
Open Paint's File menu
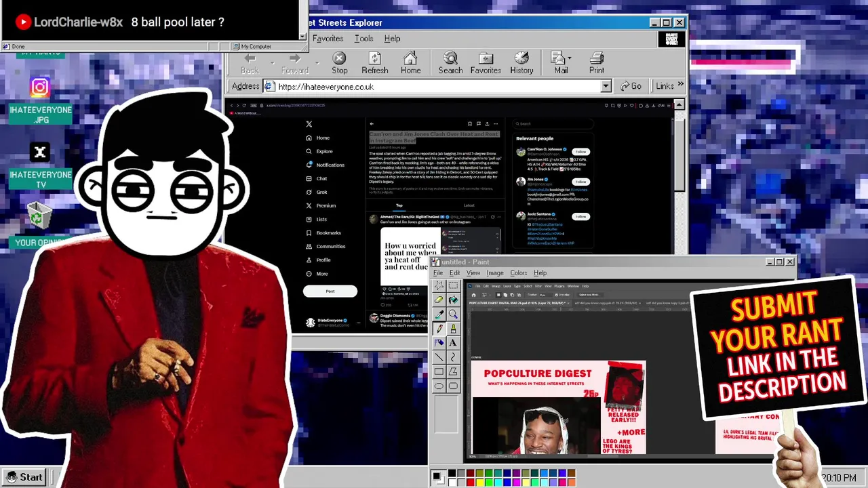tap(438, 273)
